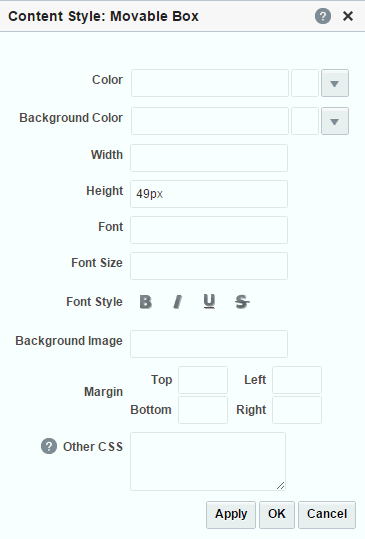The height and width of the screenshot is (539, 365).
Task: Confirm with the OK button
Action: pos(277,515)
